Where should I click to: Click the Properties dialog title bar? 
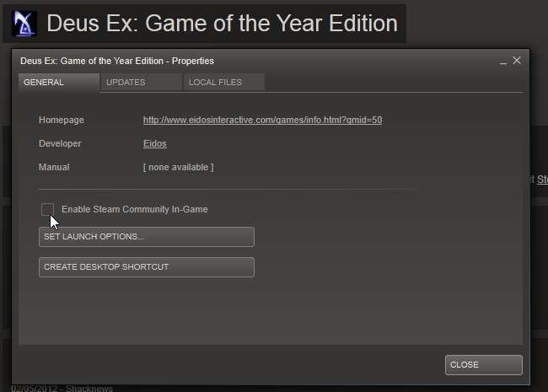coord(117,61)
